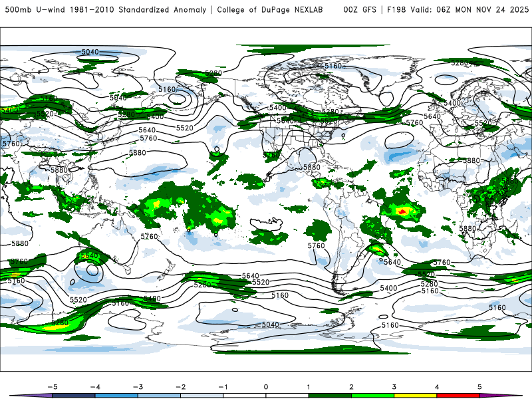Click the "−2" colorbar tick label
The width and height of the screenshot is (532, 399).
pos(180,387)
